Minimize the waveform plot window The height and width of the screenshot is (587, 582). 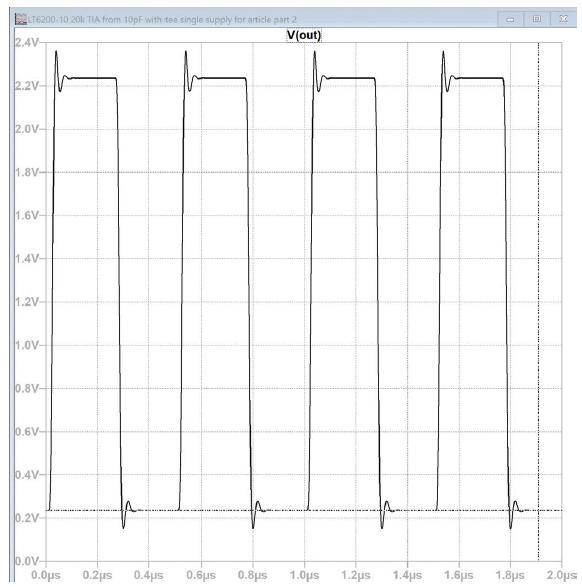tap(510, 19)
